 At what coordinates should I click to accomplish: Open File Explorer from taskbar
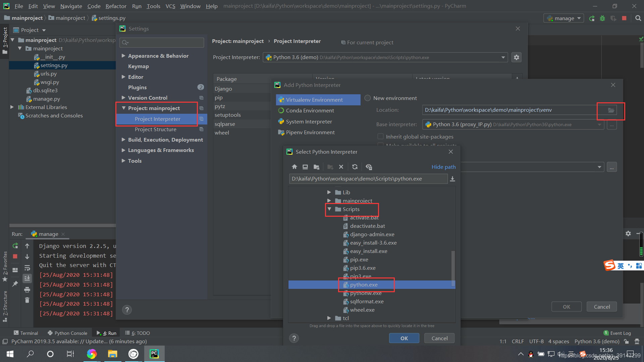tap(112, 354)
